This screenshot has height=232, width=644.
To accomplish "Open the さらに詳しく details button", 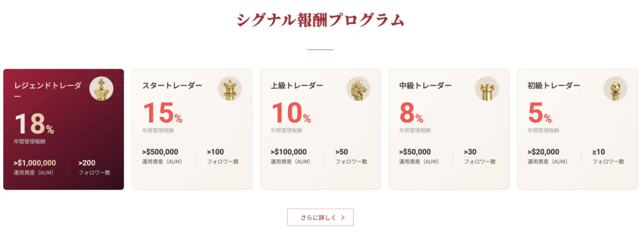I will tap(320, 217).
